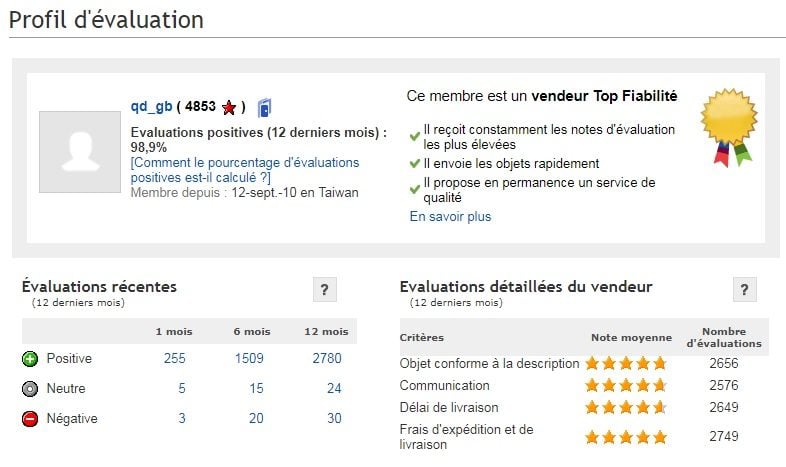Follow the En savoir plus link
Image resolution: width=786 pixels, height=467 pixels.
[450, 216]
